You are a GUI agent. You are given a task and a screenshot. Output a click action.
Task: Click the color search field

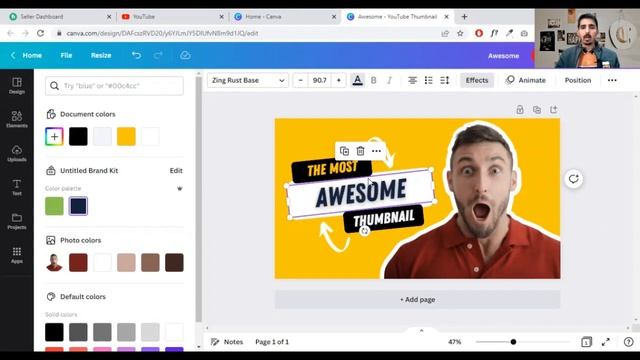tap(114, 86)
